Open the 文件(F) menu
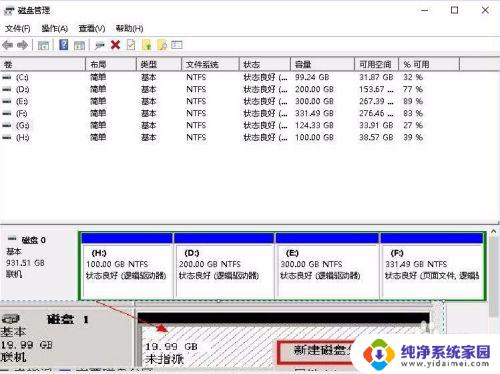 pos(18,29)
